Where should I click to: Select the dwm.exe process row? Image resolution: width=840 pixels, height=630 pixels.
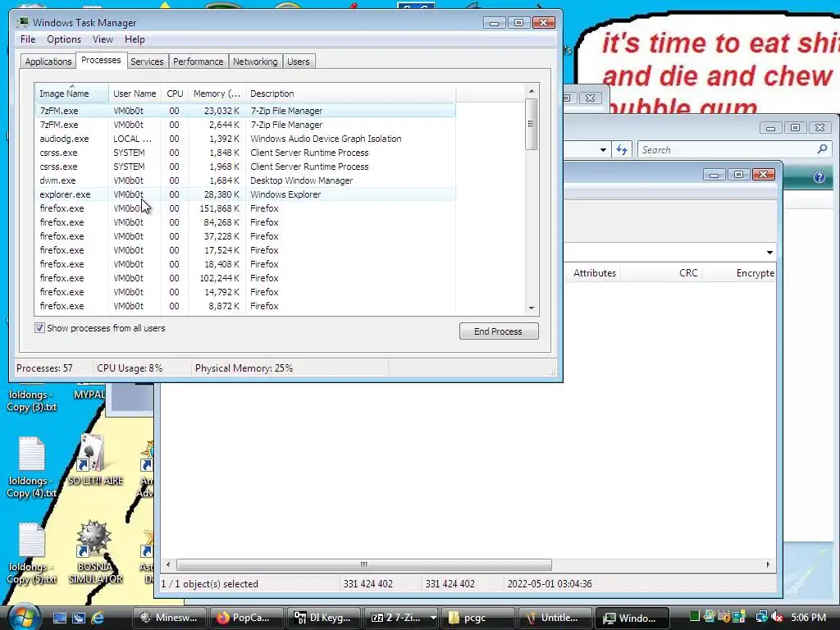pos(245,180)
